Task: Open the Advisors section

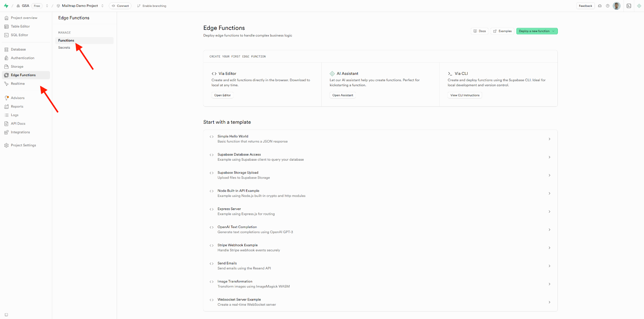Action: [x=17, y=97]
